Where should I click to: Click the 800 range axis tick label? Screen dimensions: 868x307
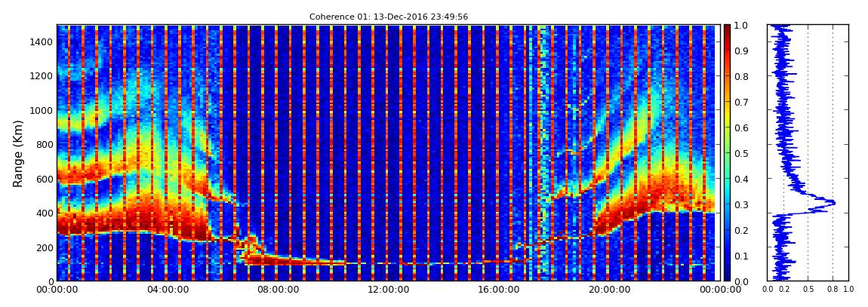(45, 144)
